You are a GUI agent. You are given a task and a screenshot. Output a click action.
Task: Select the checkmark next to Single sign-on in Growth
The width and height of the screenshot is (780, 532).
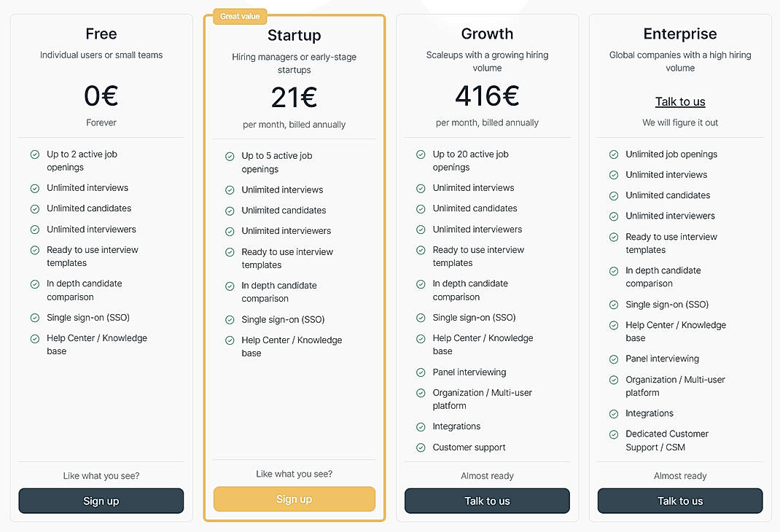click(421, 318)
